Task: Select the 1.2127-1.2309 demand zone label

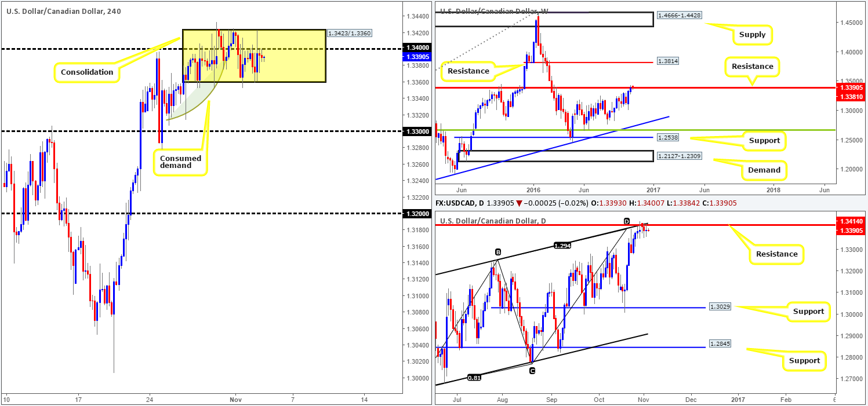Action: click(x=680, y=156)
